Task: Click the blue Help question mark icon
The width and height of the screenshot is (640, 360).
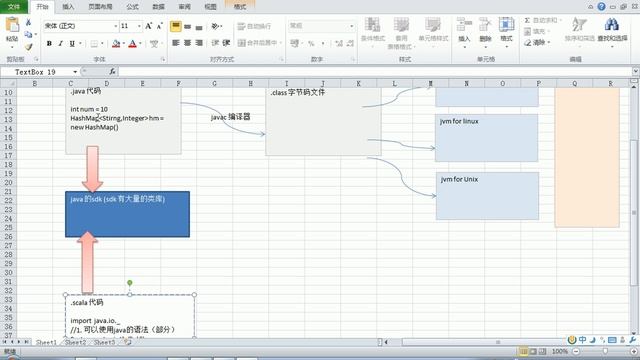Action: tap(601, 7)
